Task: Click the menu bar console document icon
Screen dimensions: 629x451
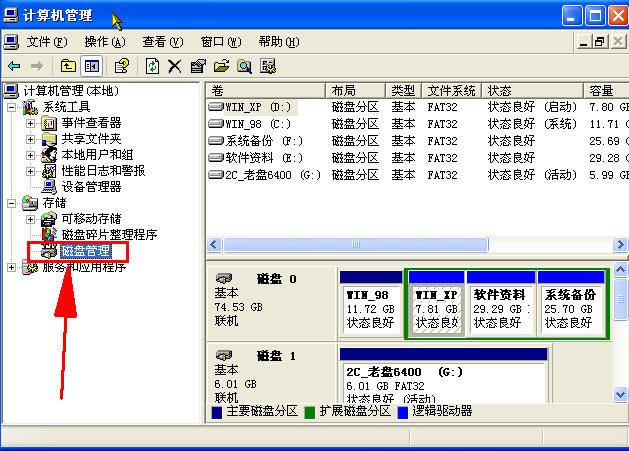Action: (x=11, y=42)
